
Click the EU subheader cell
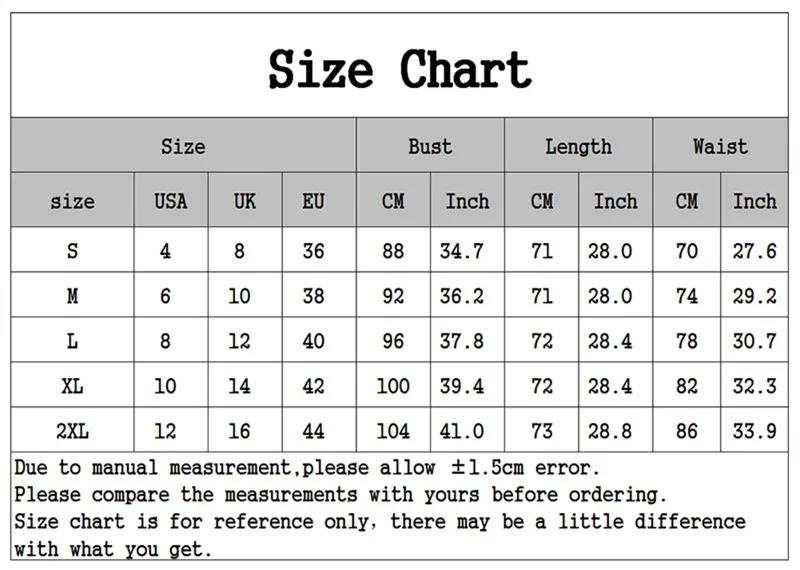[313, 201]
